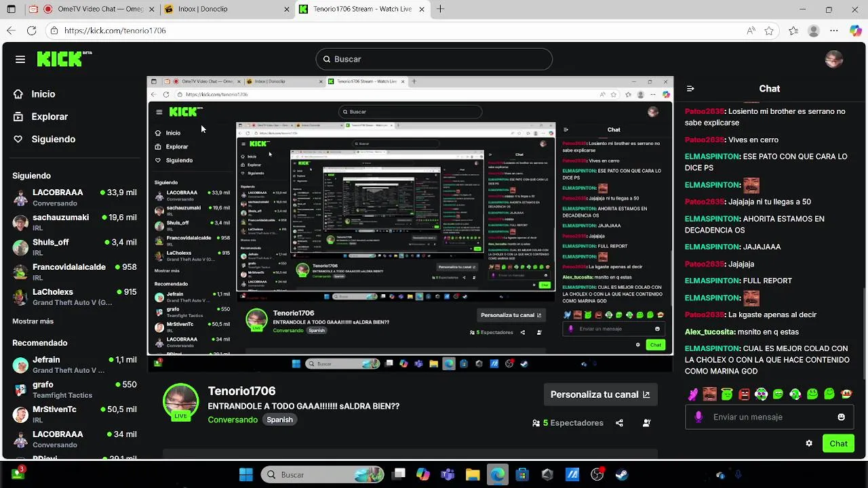
Task: Click the live stream video preview
Action: [410, 224]
